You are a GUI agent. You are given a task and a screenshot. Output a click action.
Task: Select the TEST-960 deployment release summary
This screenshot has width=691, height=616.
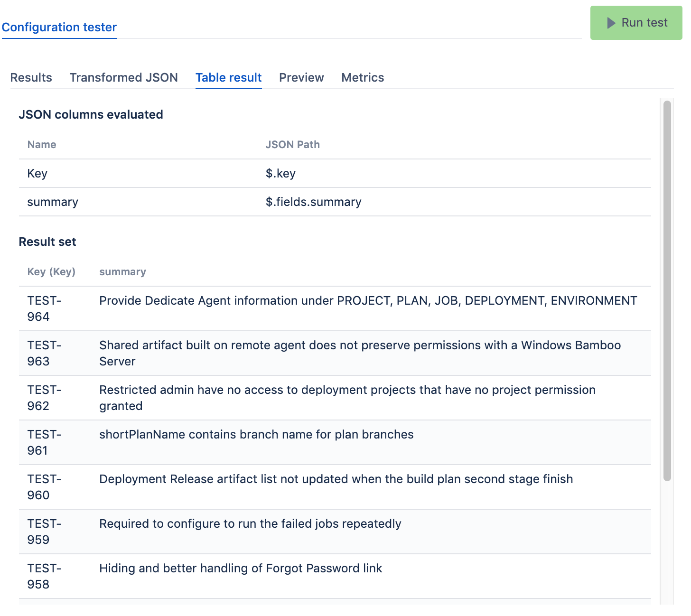[x=336, y=479]
